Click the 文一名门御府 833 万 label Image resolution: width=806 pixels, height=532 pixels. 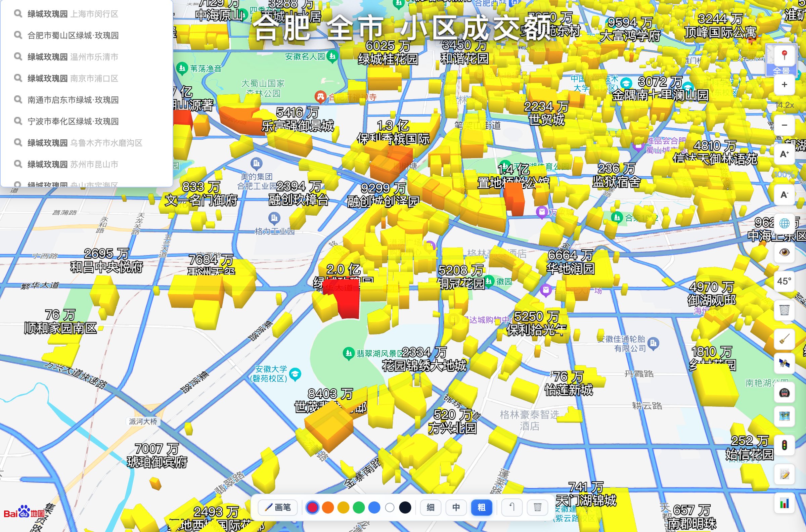pyautogui.click(x=201, y=194)
